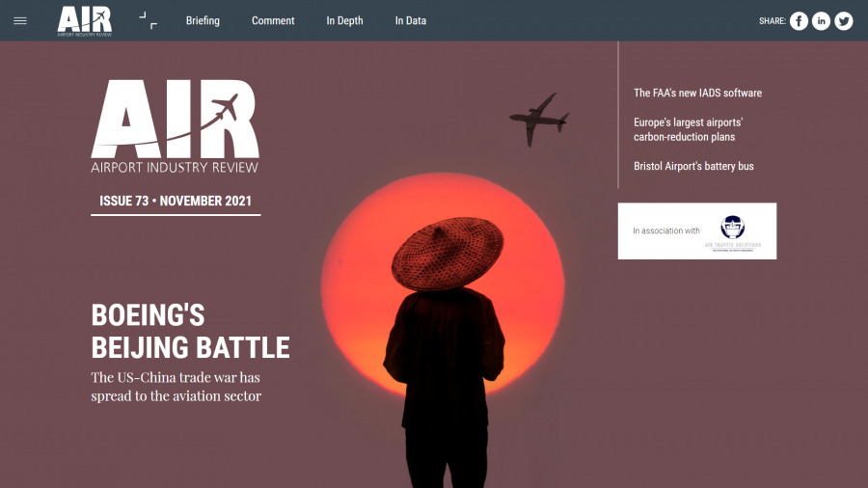Viewport: 868px width, 488px height.
Task: Open the Briefing section
Action: [203, 21]
